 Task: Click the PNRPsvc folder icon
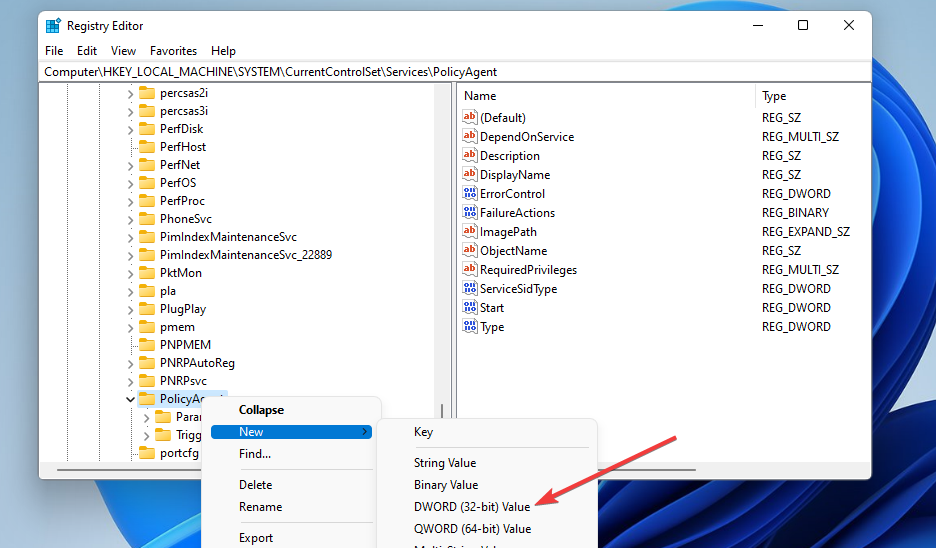pyautogui.click(x=147, y=380)
